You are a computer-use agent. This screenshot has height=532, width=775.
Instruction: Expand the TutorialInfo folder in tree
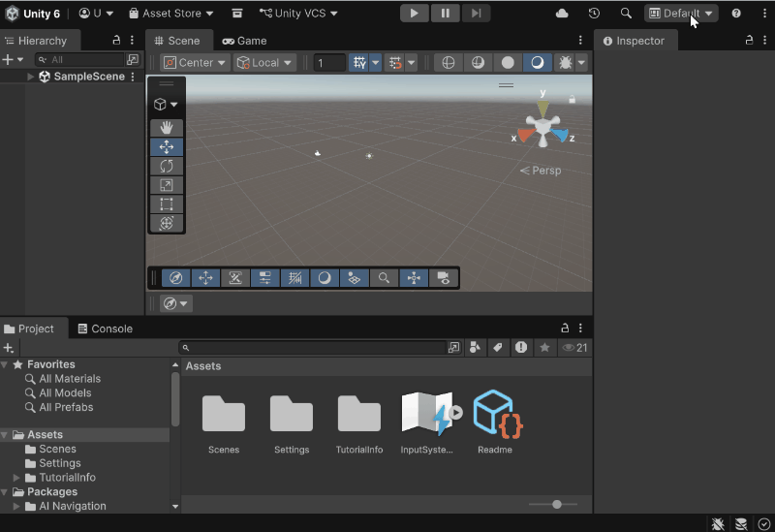[16, 478]
